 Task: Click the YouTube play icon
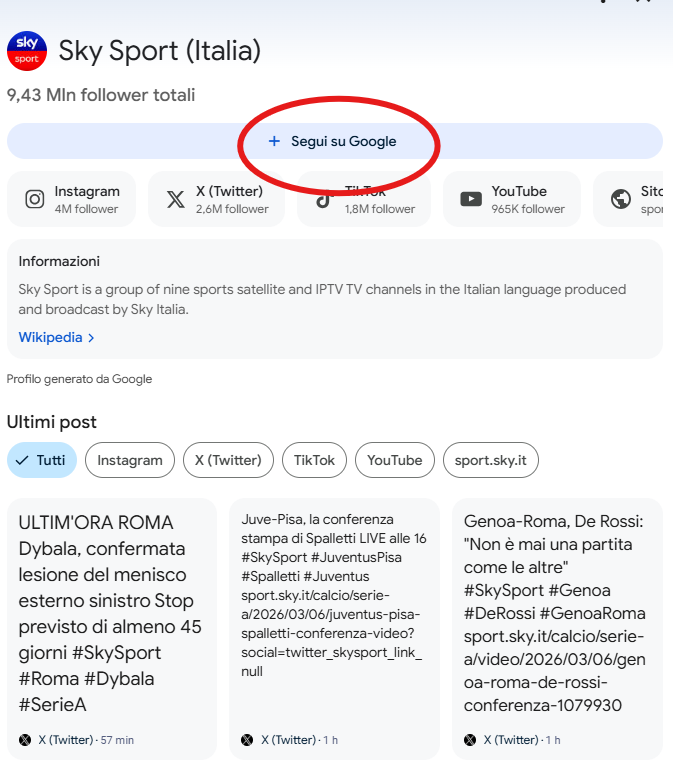[x=471, y=199]
